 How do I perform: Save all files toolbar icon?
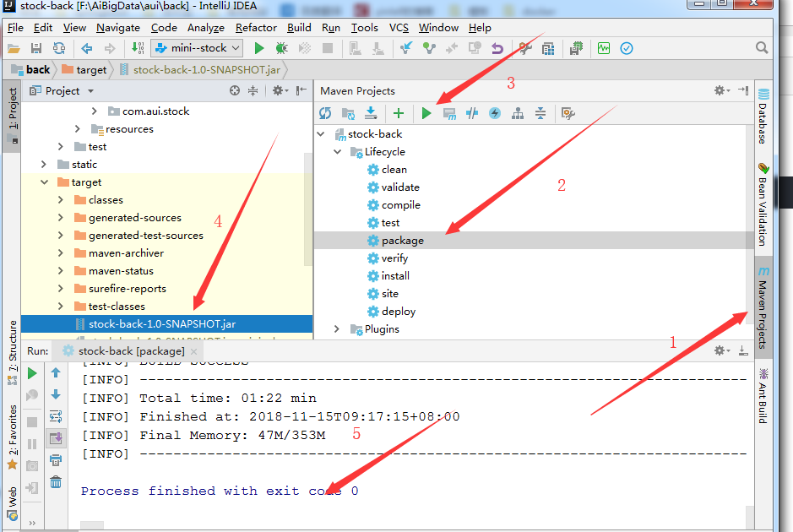[36, 48]
